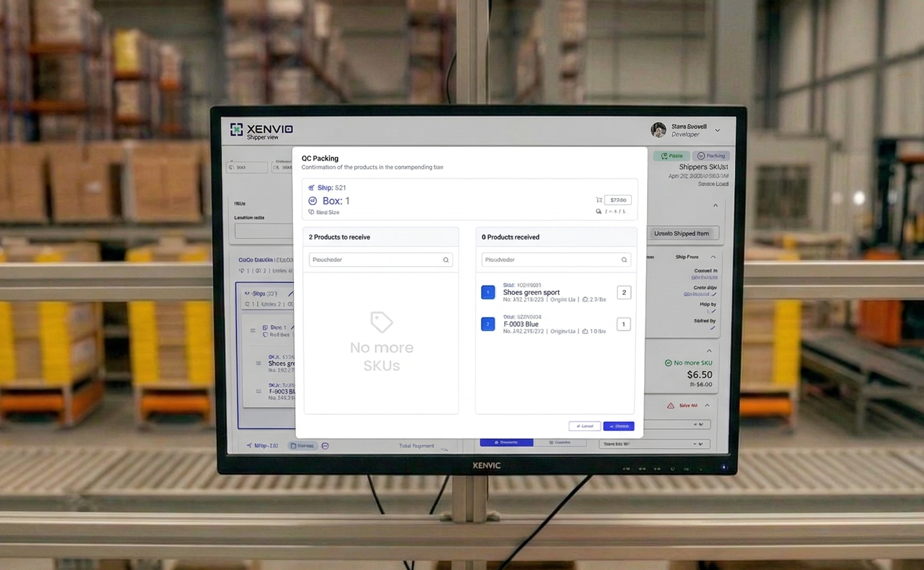Click the circular icon beside Box: 1

[312, 201]
